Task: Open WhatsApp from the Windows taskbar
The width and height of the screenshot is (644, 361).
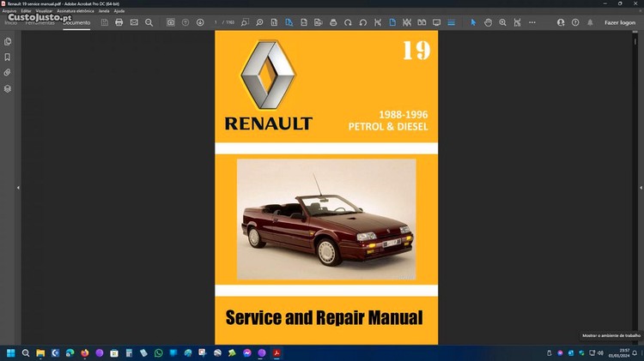Action: coord(158,352)
